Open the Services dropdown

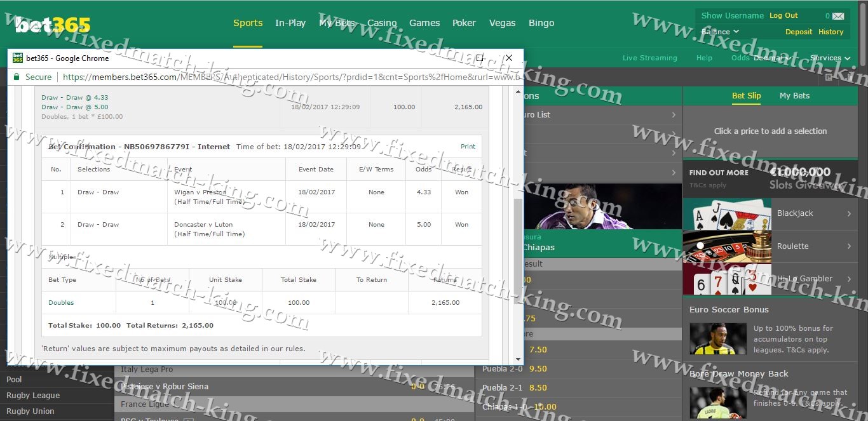pos(830,58)
